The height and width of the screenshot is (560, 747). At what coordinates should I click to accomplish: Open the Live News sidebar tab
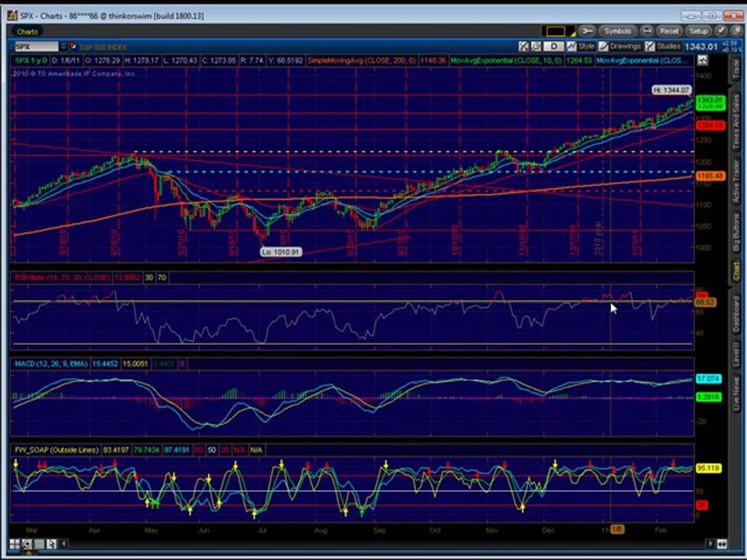736,394
